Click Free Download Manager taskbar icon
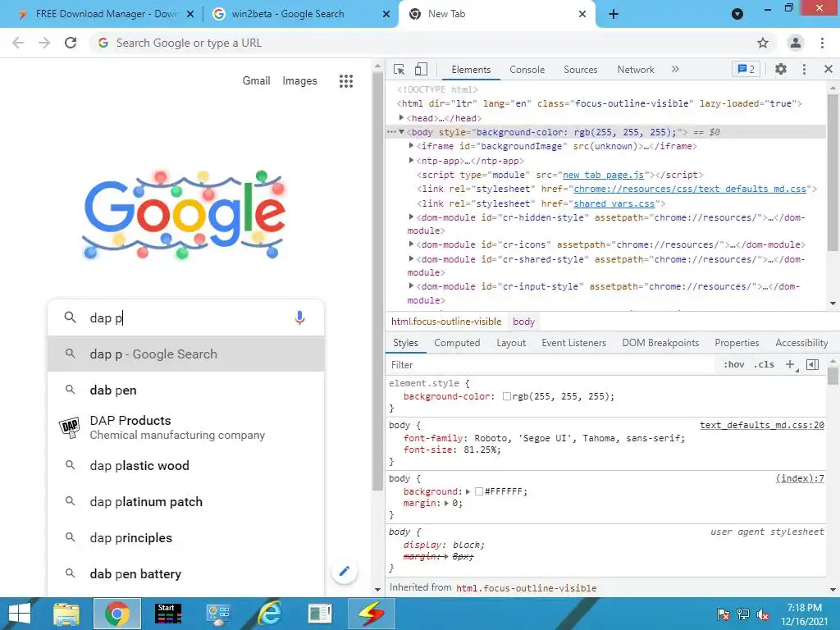Viewport: 840px width, 630px height. (372, 614)
